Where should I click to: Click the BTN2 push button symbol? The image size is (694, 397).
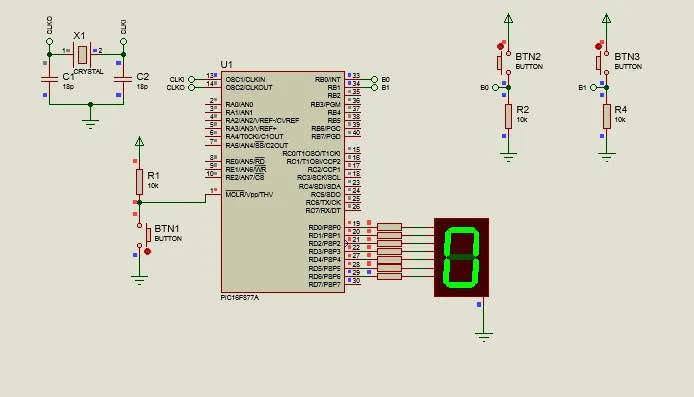pos(502,63)
